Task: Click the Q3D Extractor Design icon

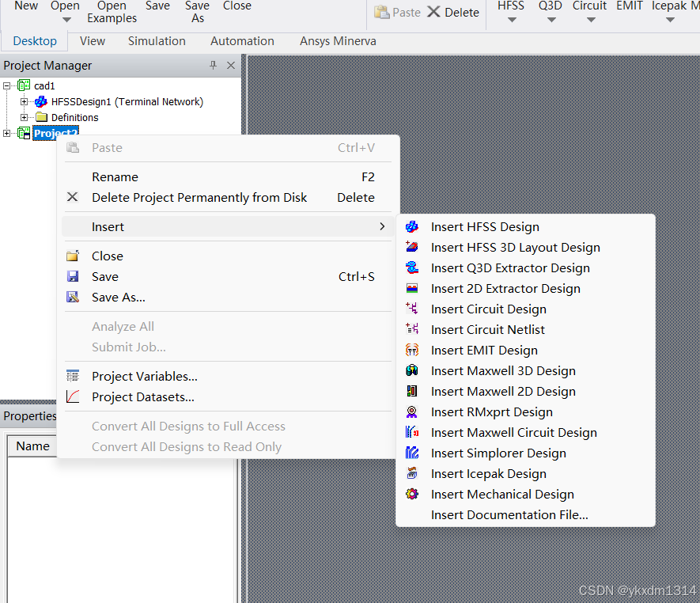Action: (411, 267)
